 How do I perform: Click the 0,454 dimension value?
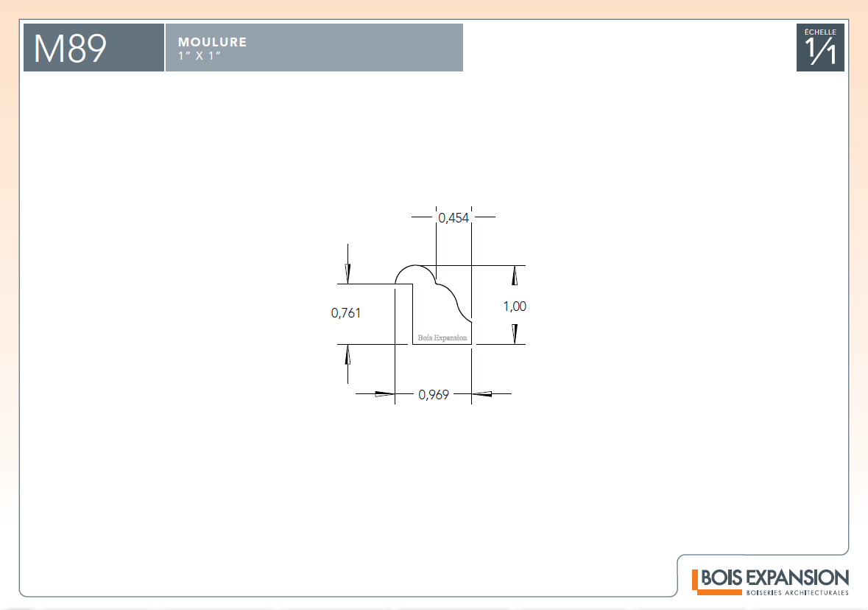point(454,218)
